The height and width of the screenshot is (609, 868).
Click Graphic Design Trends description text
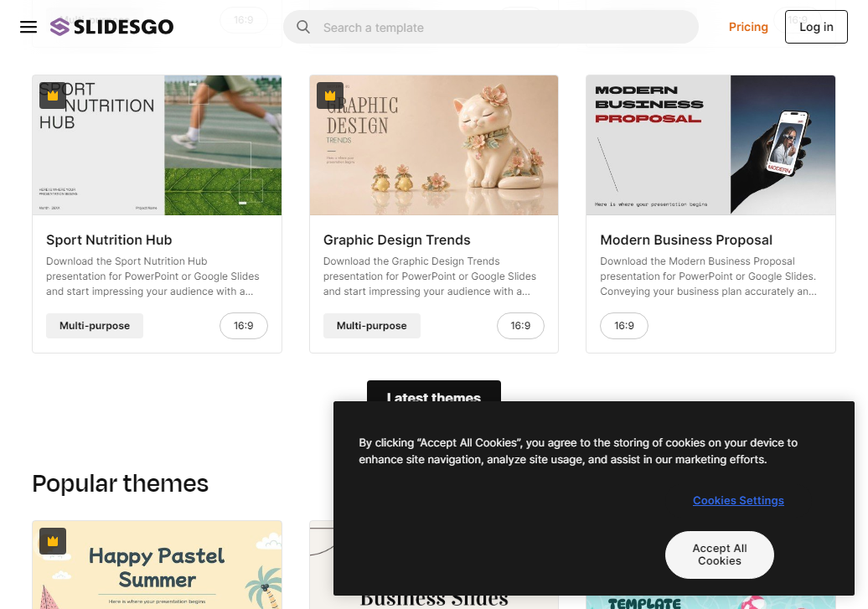pyautogui.click(x=430, y=276)
